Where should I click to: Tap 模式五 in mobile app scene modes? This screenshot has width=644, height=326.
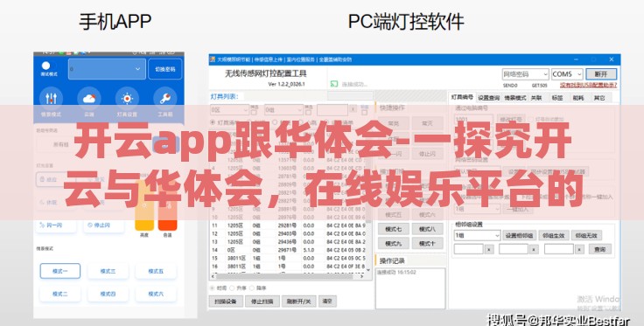[156, 271]
